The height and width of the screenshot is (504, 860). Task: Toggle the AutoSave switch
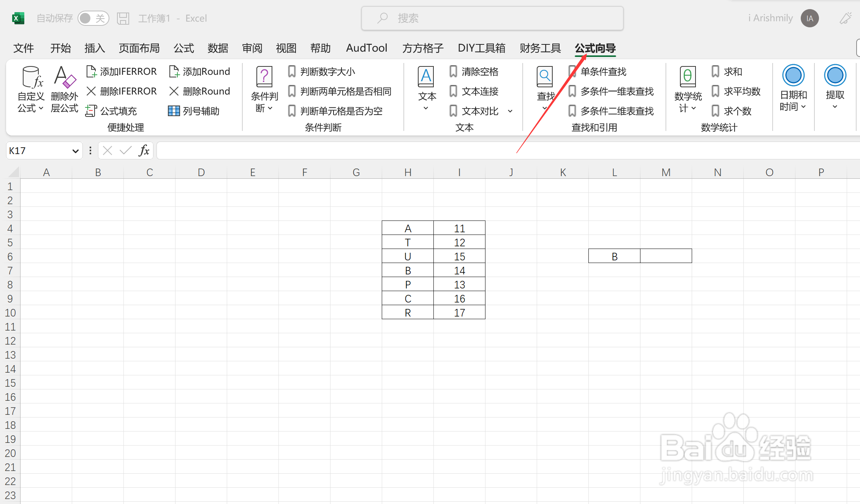point(93,18)
